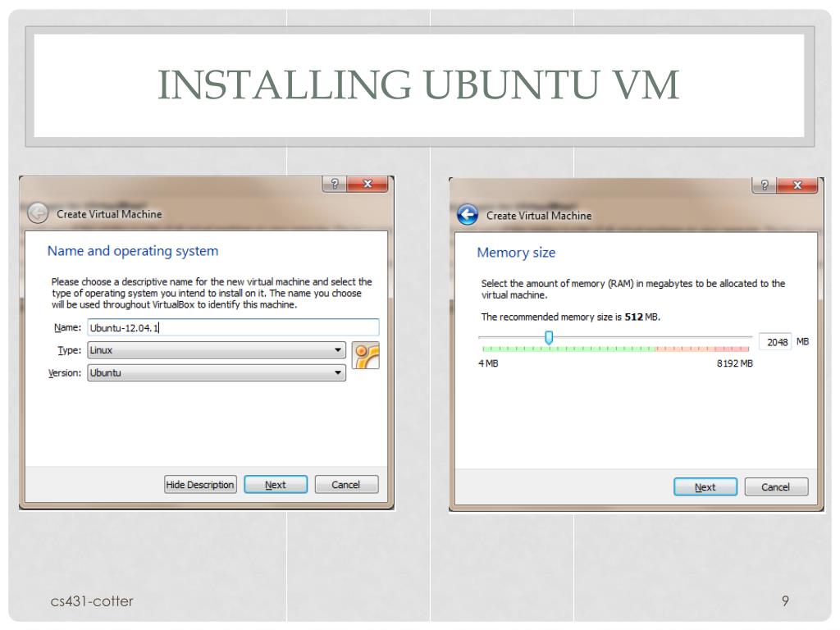Viewport: 840px width, 630px height.
Task: Click help button in Name and operating system dialog
Action: tap(335, 185)
